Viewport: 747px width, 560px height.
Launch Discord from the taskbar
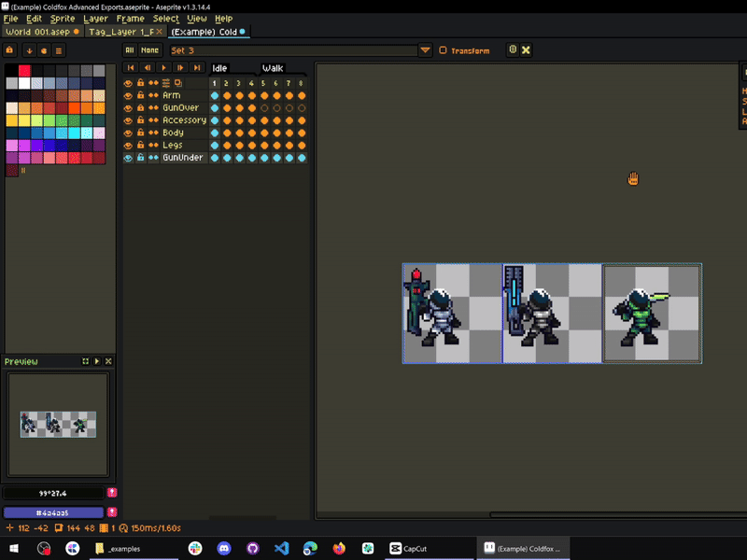click(x=222, y=548)
